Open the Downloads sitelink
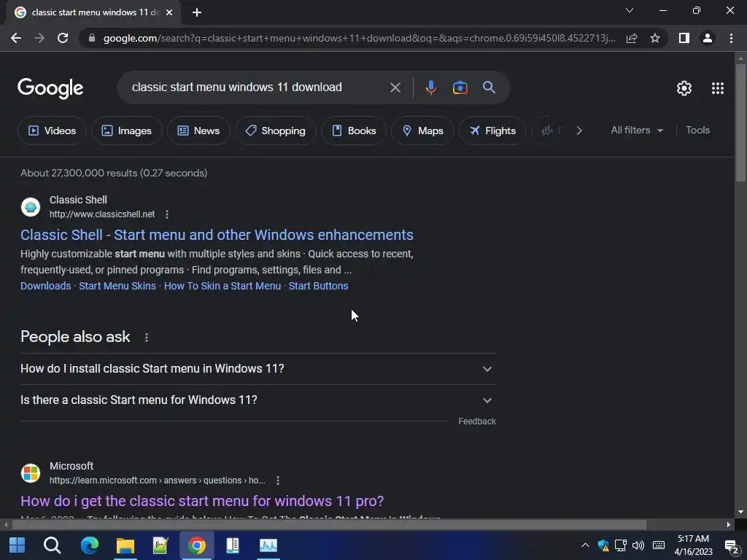The height and width of the screenshot is (560, 747). [46, 286]
